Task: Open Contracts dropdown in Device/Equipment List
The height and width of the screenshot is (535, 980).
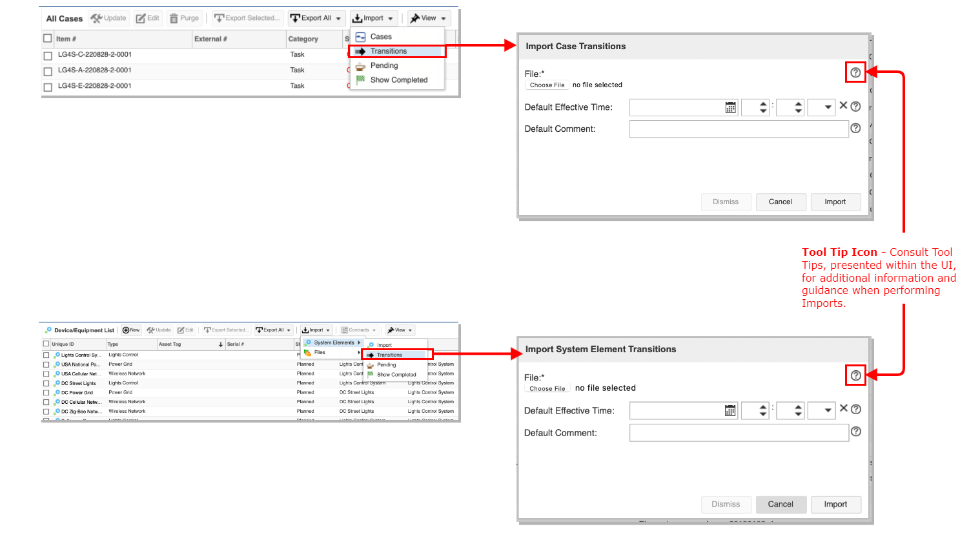Action: click(359, 330)
